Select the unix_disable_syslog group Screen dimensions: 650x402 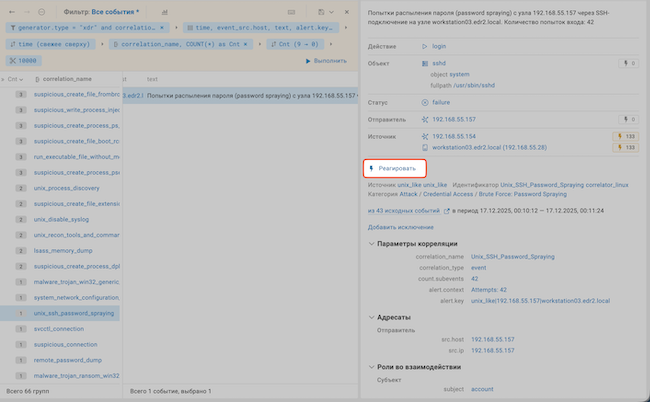click(60, 219)
